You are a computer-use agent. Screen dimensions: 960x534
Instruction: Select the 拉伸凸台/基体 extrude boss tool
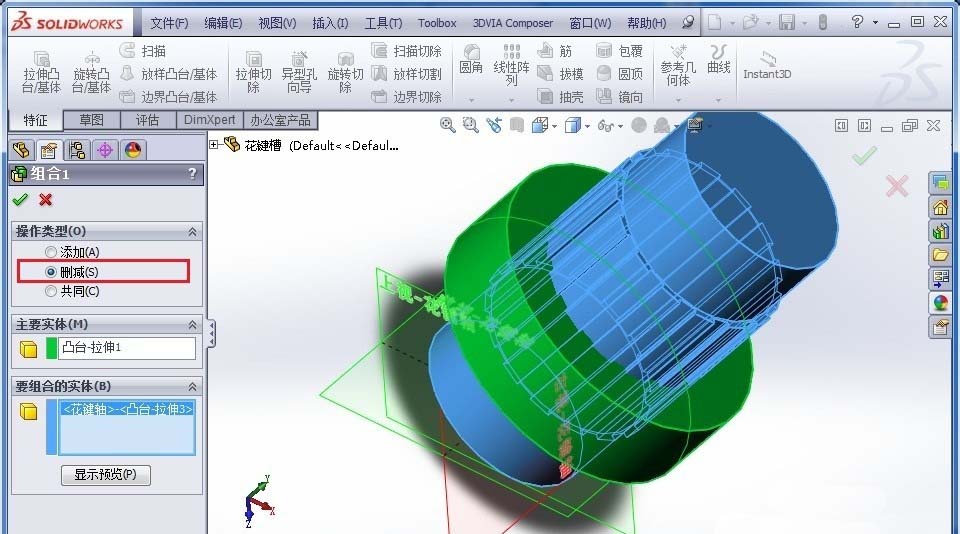tap(41, 72)
